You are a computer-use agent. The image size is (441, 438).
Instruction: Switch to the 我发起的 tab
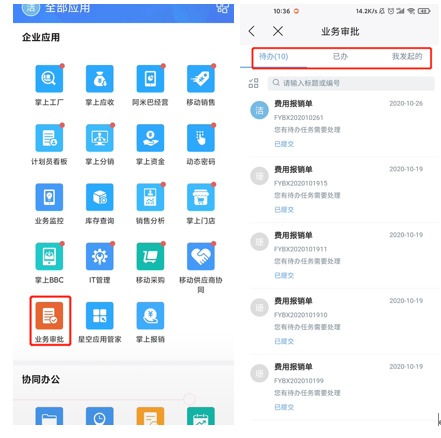coord(407,57)
